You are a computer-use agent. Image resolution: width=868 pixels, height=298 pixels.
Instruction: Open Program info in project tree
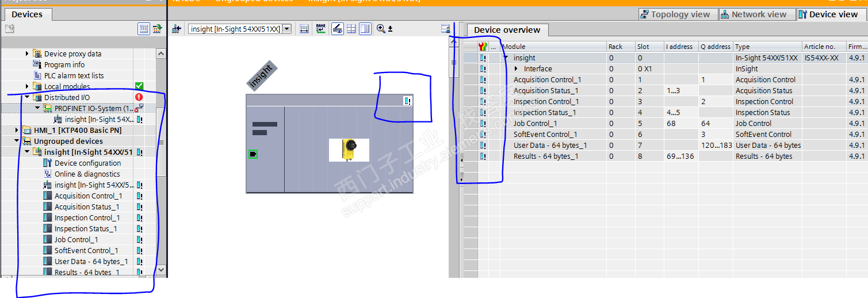pyautogui.click(x=64, y=64)
